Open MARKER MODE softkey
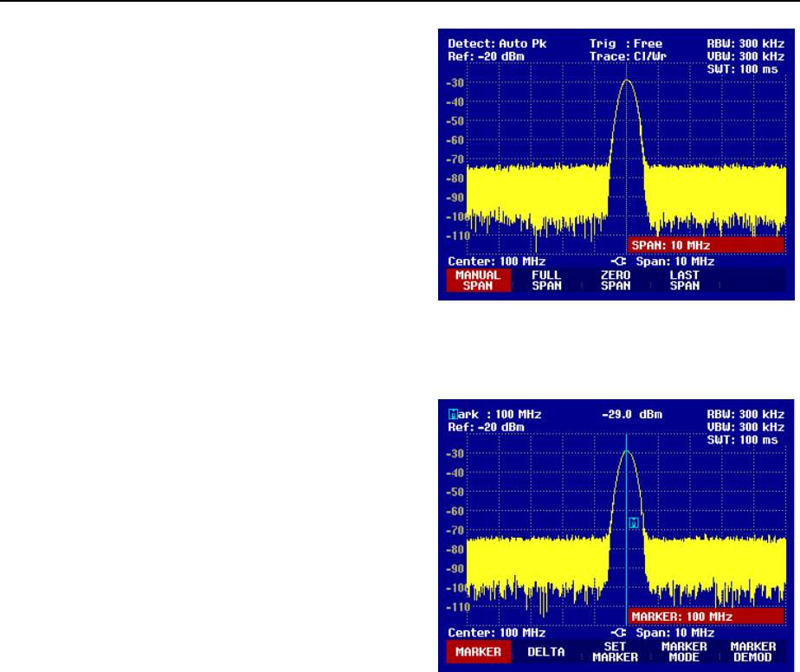The width and height of the screenshot is (800, 672). [684, 651]
